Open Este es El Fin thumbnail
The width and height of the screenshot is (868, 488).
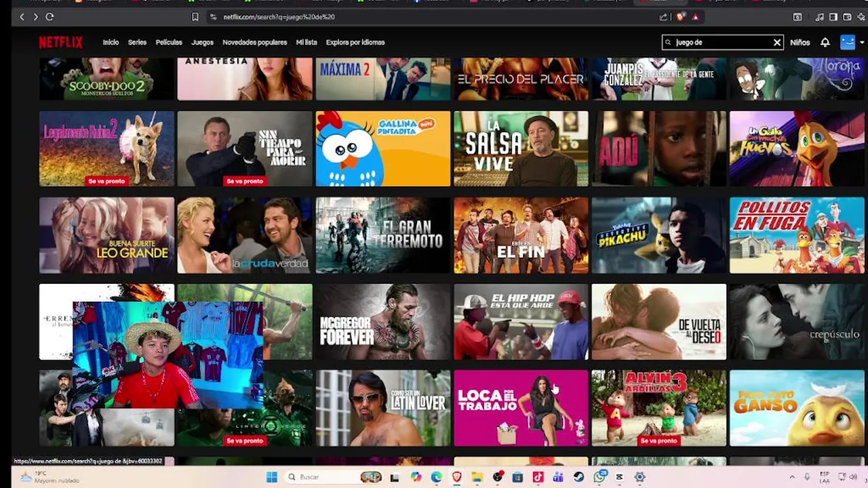point(521,235)
